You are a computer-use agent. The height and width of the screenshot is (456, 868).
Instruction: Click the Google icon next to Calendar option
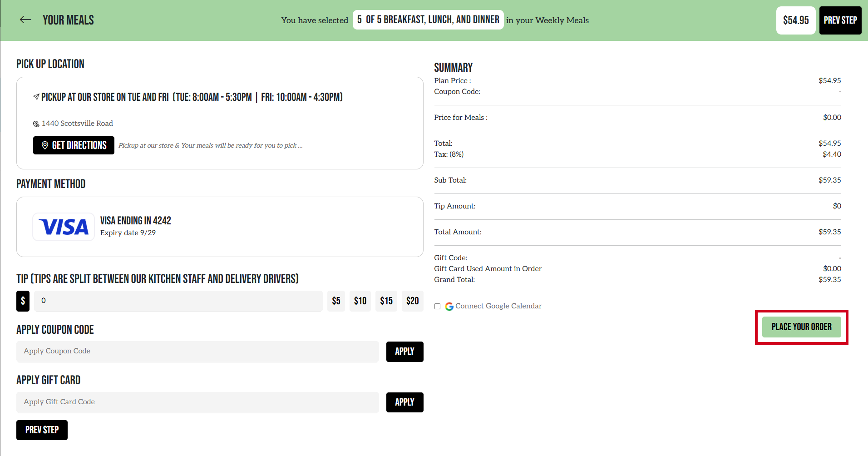[x=449, y=306]
